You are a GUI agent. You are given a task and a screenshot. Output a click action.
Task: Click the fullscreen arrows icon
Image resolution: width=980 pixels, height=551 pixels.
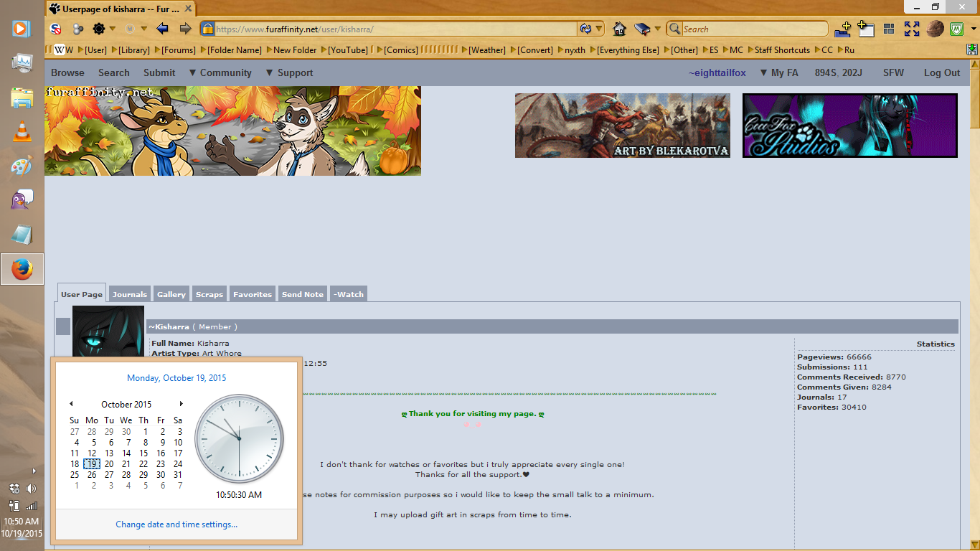tap(912, 29)
